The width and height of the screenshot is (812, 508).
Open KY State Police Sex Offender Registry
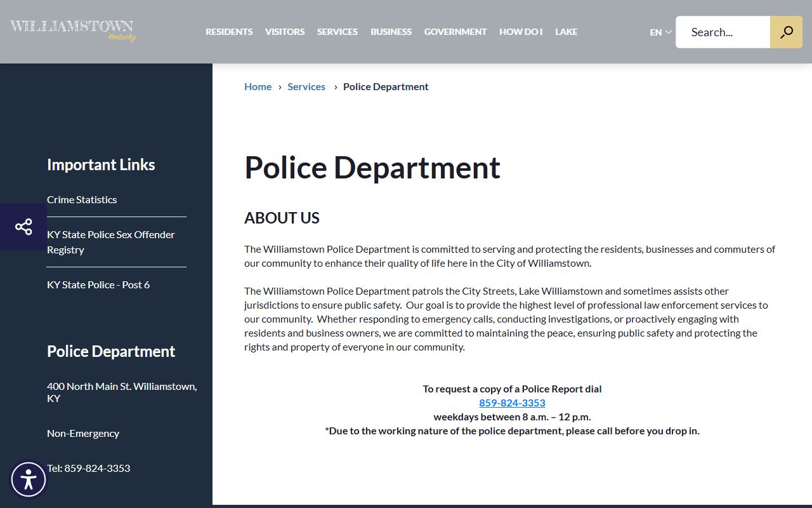pyautogui.click(x=111, y=242)
